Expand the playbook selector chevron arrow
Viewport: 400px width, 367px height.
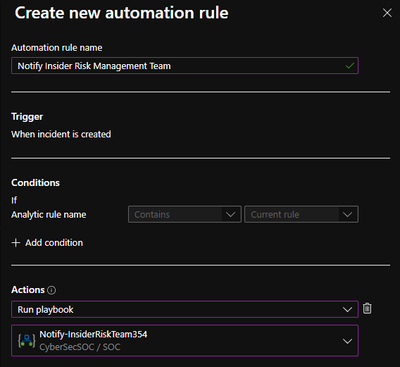tap(347, 341)
